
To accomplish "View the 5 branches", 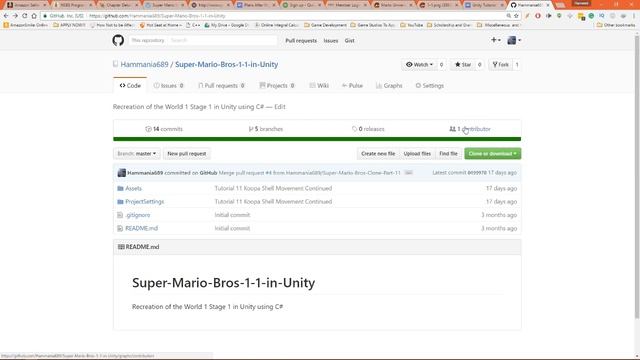I will click(x=266, y=129).
